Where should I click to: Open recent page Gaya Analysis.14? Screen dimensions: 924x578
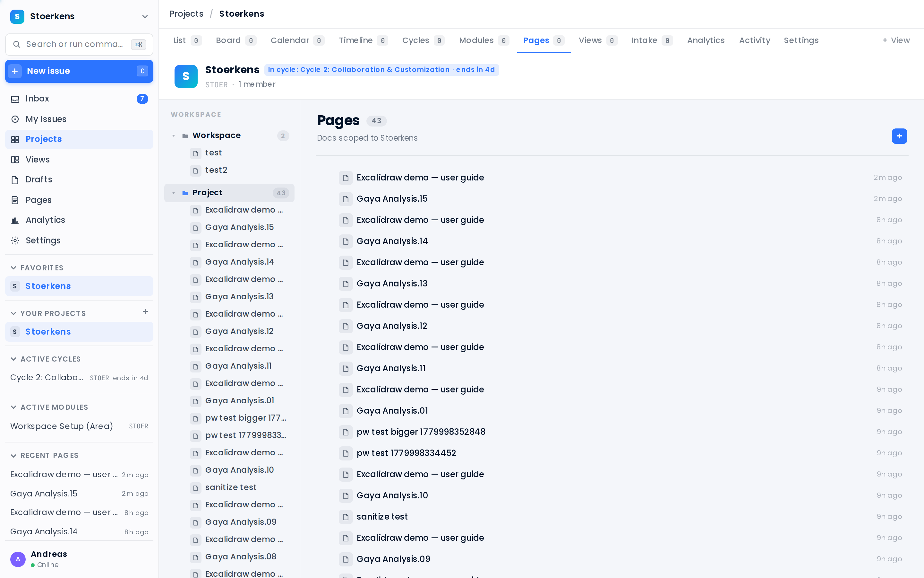[x=79, y=532]
